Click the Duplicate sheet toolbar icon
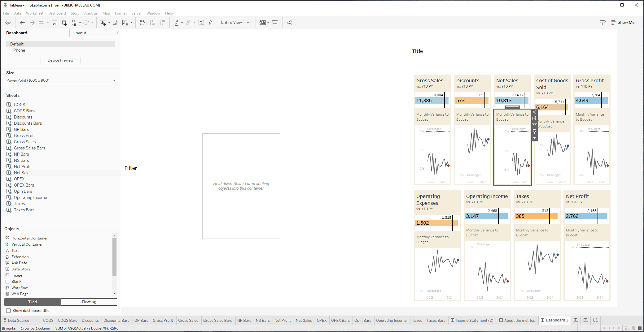This screenshot has width=644, height=332. [x=116, y=23]
